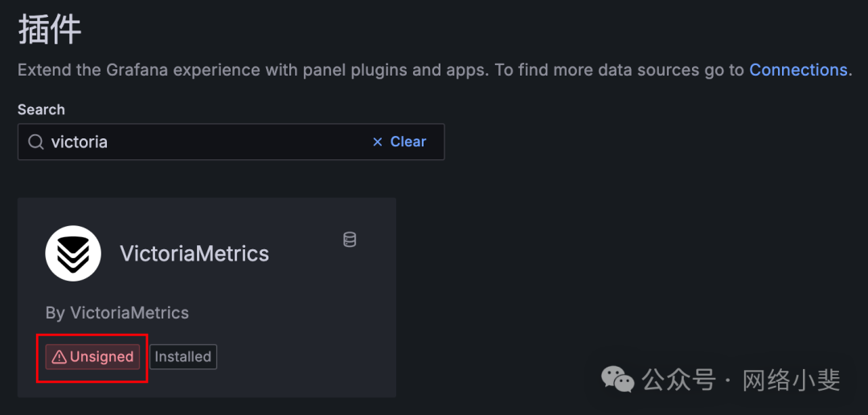Click the data source type icon on card
The height and width of the screenshot is (415, 868).
(x=350, y=240)
